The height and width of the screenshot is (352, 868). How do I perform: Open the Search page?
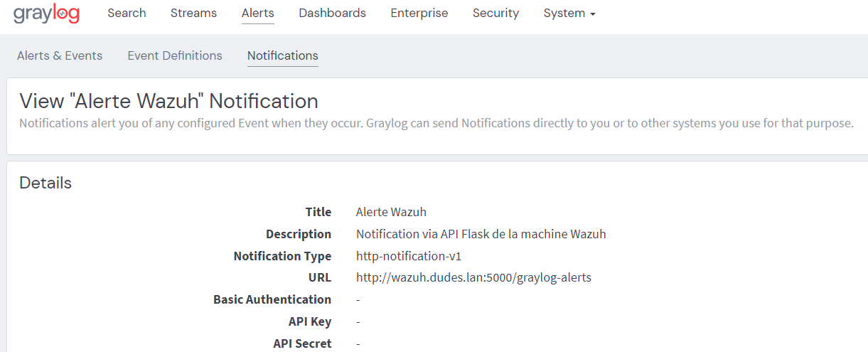pos(127,13)
